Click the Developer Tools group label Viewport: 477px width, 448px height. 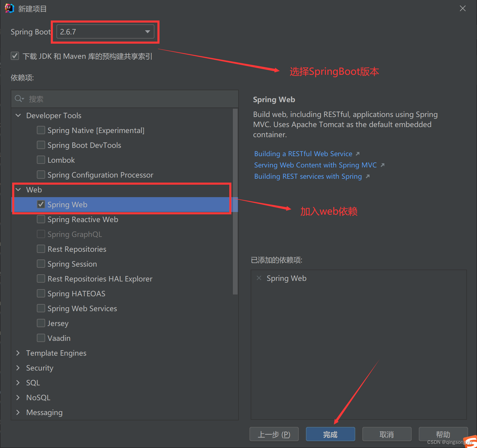[x=54, y=115]
